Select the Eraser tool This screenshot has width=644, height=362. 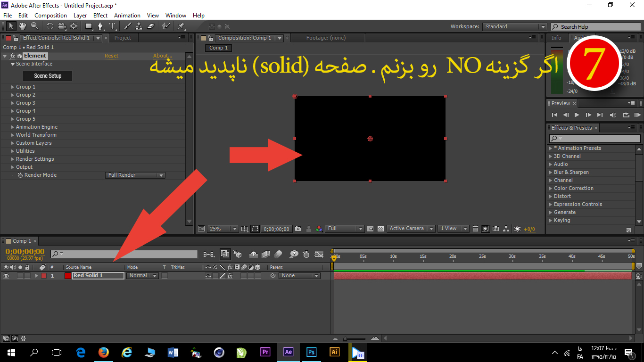pyautogui.click(x=151, y=26)
